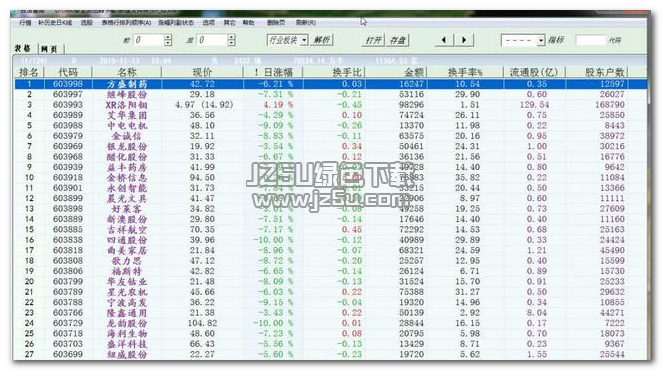Sort by the 日涨幅 column header
The width and height of the screenshot is (662, 371).
click(273, 72)
